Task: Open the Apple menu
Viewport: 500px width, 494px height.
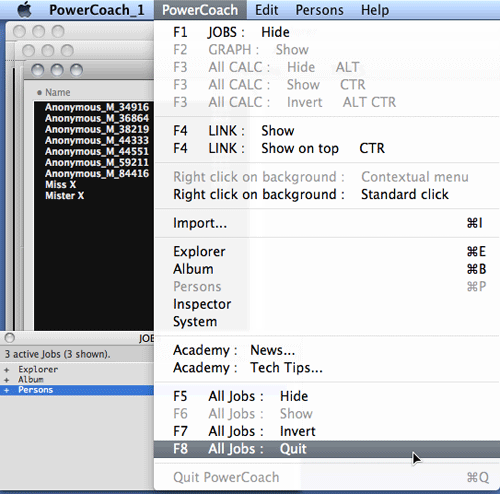Action: pos(24,10)
